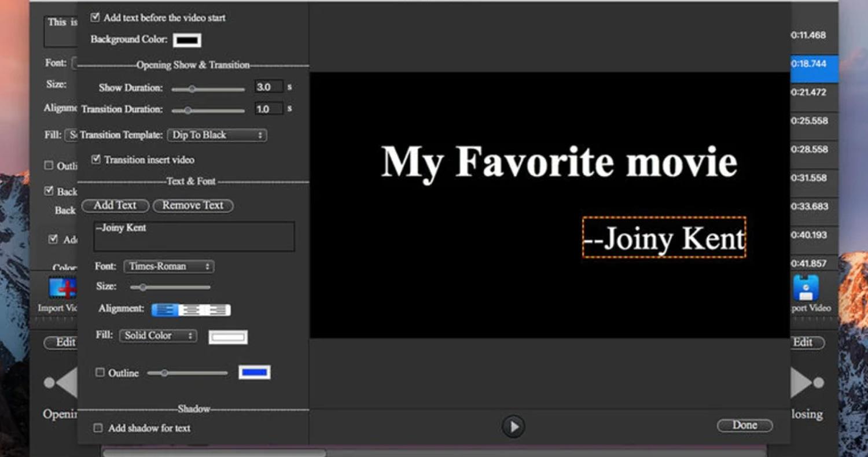Select the --Joiny Kent text in preview

(664, 238)
